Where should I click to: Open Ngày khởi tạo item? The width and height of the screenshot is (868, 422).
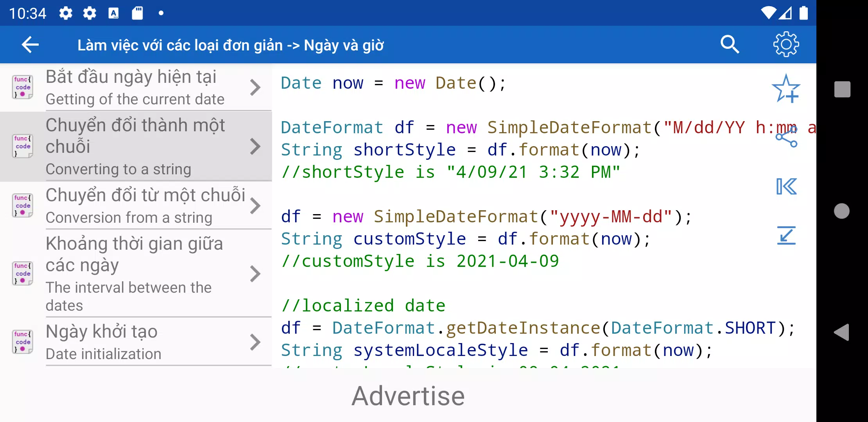[136, 342]
